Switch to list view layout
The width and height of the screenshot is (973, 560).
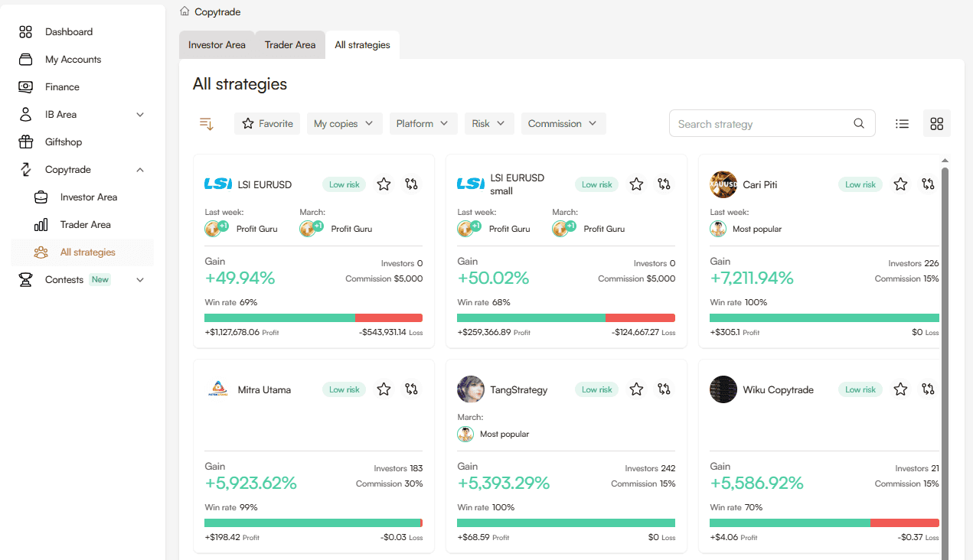pos(902,124)
